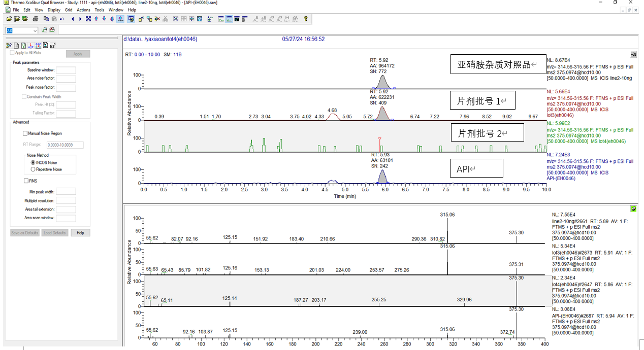The image size is (644, 350).
Task: Enable the Manual Noise Region checkbox
Action: (x=25, y=133)
